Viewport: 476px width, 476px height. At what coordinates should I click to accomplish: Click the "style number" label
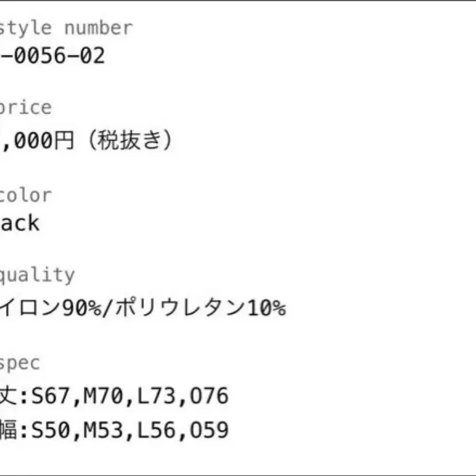(66, 28)
